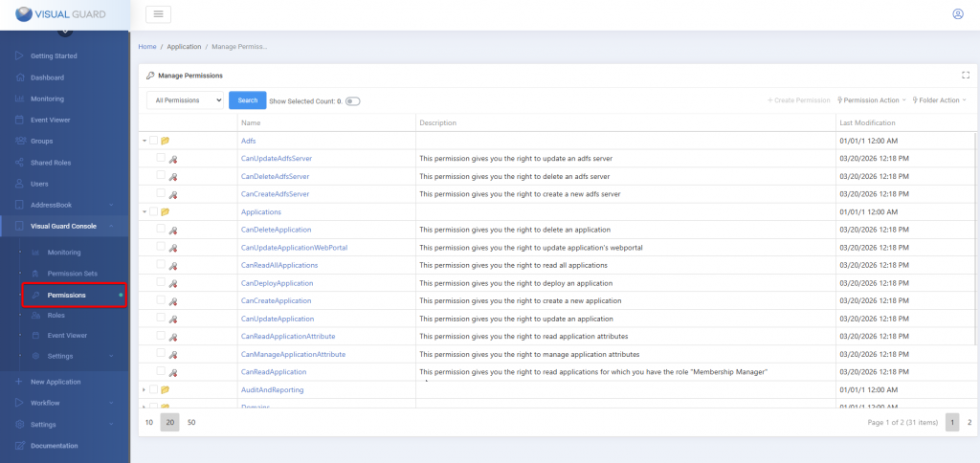The height and width of the screenshot is (463, 980).
Task: Click the Dashboard sidebar icon
Action: click(18, 77)
